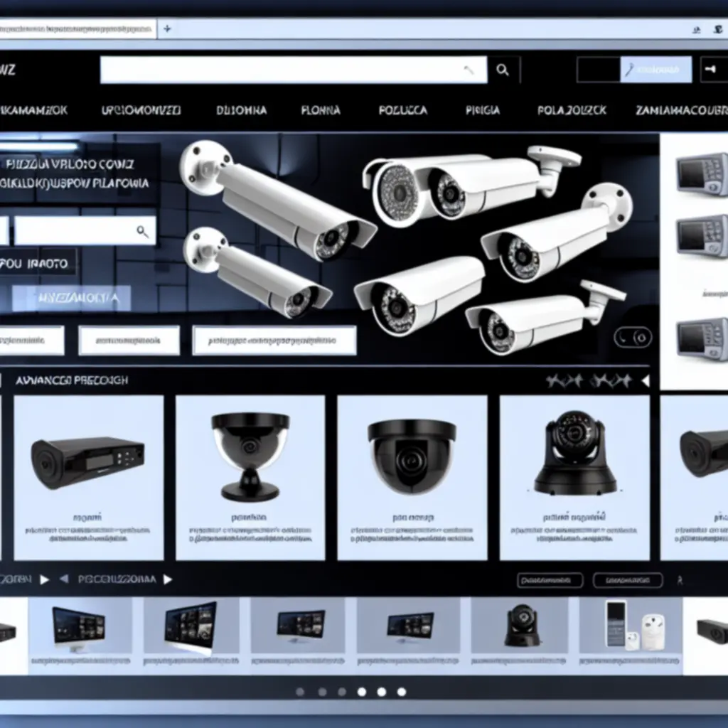Open the POLUZCA navigation menu item
The image size is (728, 728).
403,110
